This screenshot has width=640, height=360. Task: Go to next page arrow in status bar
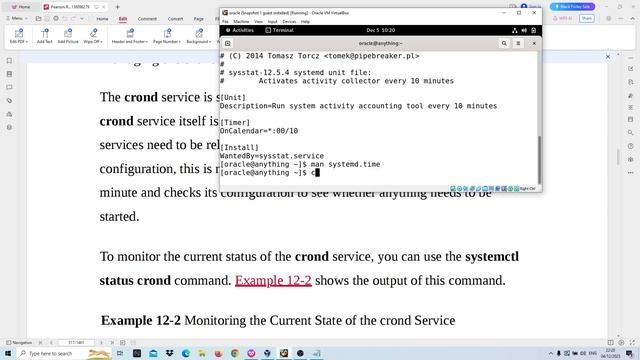pyautogui.click(x=101, y=343)
